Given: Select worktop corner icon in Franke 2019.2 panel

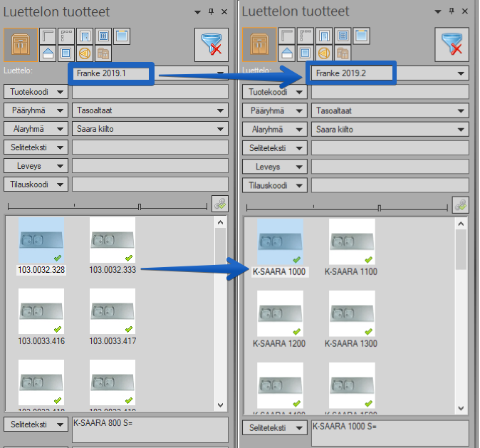Looking at the screenshot, I should coord(287,36).
